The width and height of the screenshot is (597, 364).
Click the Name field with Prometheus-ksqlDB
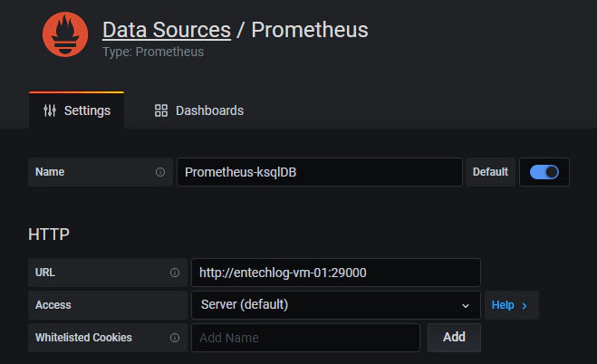pos(320,172)
